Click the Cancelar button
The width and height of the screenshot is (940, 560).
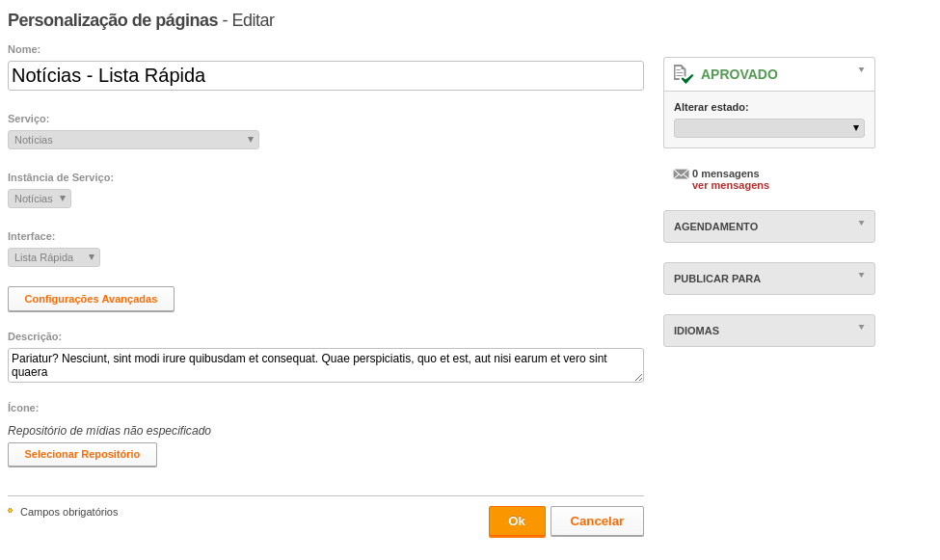pyautogui.click(x=597, y=521)
